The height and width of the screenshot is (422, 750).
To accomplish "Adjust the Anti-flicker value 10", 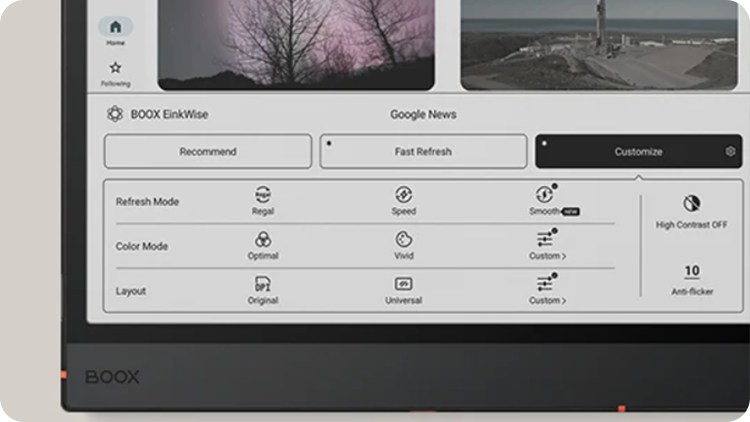I will 691,272.
